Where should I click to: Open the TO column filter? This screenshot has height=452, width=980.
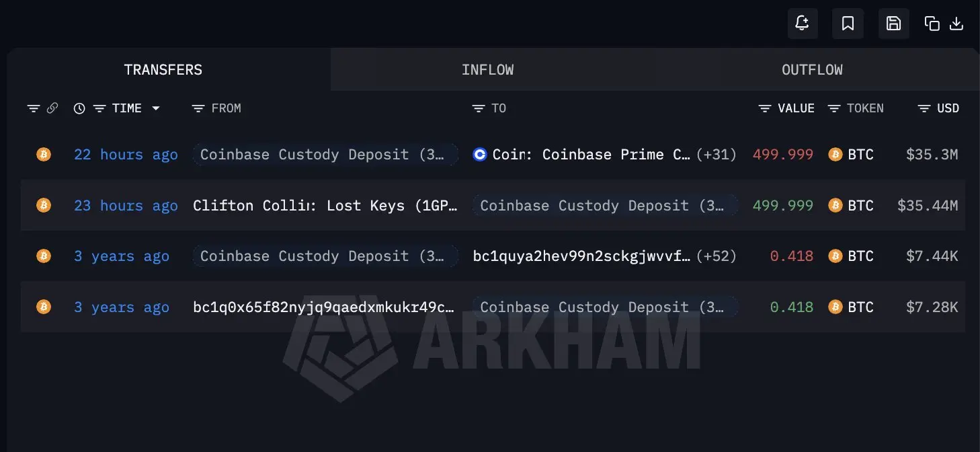tap(478, 108)
